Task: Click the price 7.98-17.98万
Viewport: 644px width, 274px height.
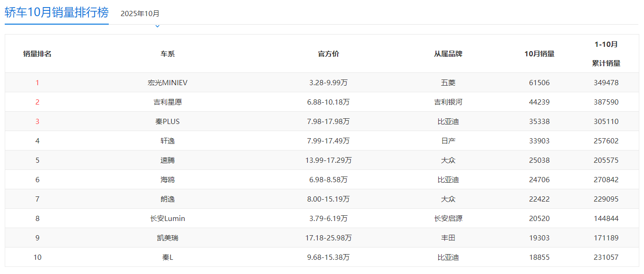Action: coord(328,122)
